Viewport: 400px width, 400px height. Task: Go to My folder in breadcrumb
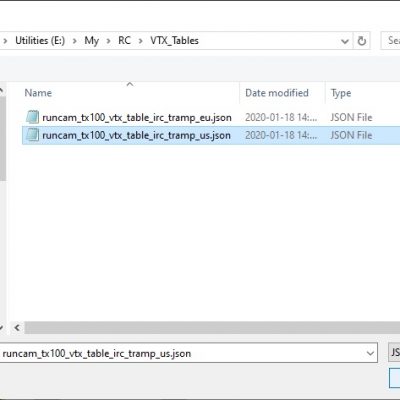coord(92,41)
